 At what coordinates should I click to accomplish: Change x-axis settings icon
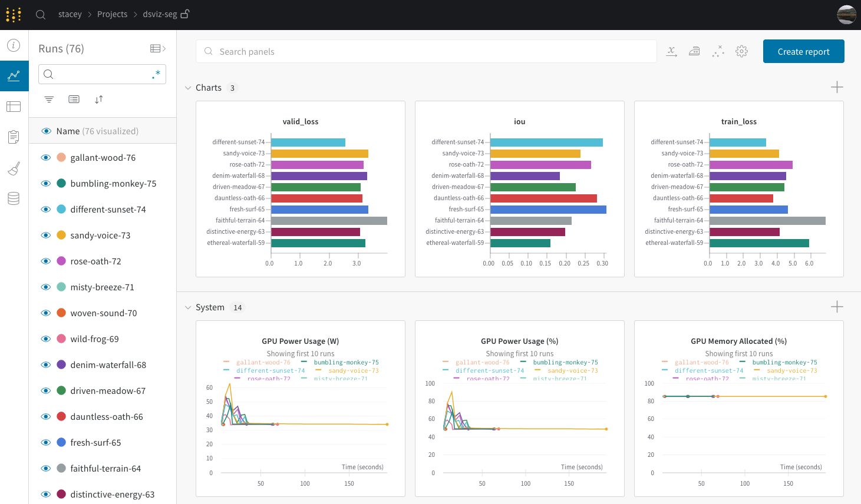point(671,51)
